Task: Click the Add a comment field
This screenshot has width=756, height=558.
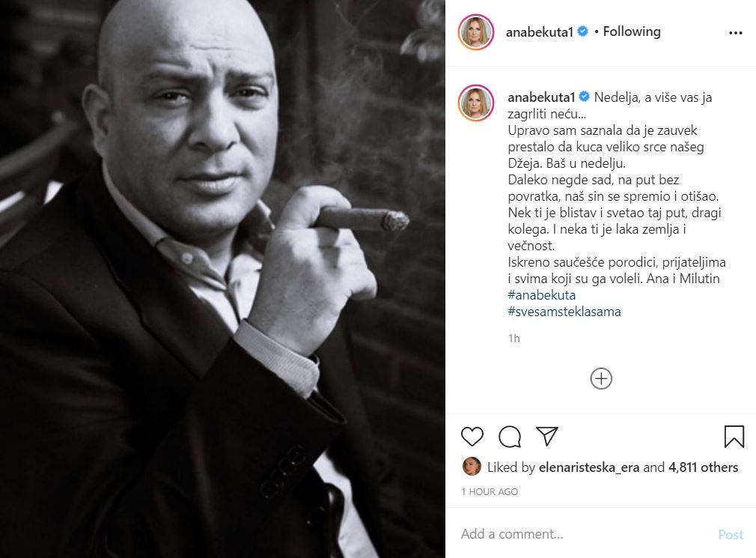Action: pos(576,534)
